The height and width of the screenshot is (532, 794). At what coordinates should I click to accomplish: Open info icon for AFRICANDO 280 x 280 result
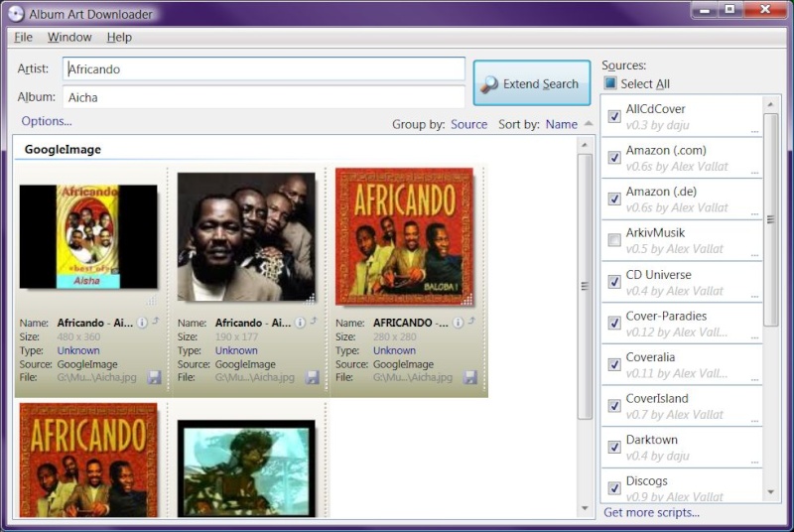point(459,323)
